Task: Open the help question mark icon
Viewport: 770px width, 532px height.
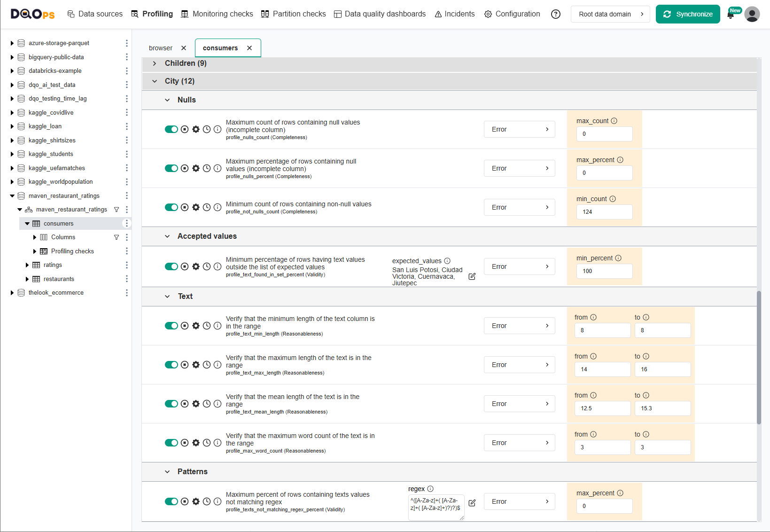Action: coord(556,14)
